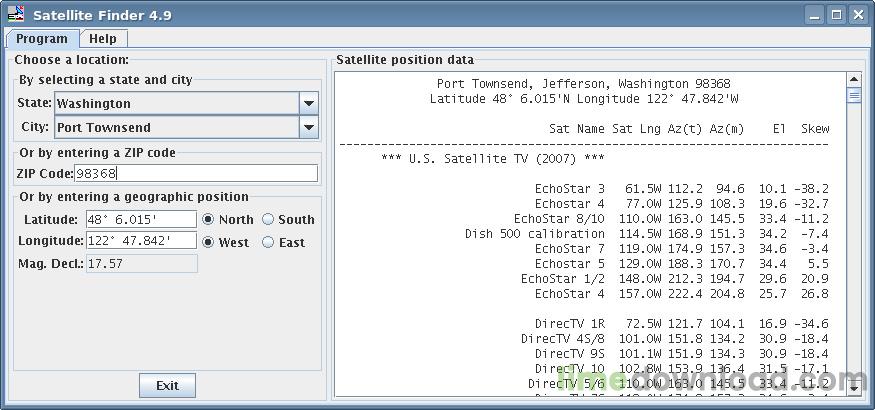
Task: Click the Az(t) column header
Action: click(x=685, y=129)
